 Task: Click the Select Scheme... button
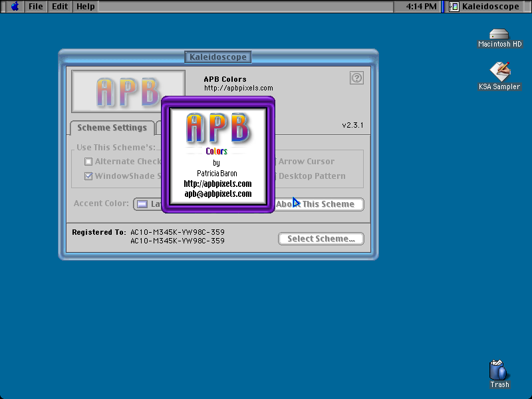pyautogui.click(x=321, y=239)
